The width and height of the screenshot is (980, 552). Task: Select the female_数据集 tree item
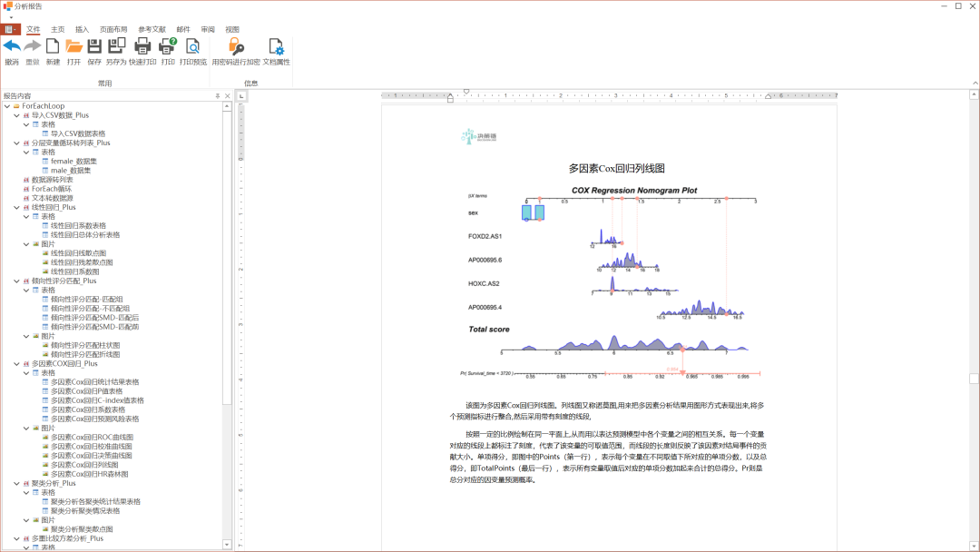73,162
